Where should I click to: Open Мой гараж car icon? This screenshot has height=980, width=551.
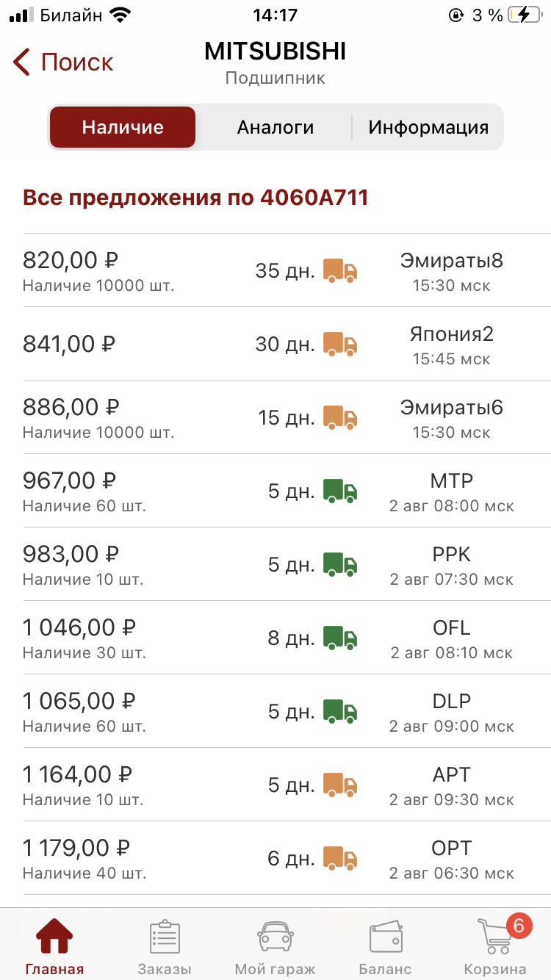pos(275,937)
